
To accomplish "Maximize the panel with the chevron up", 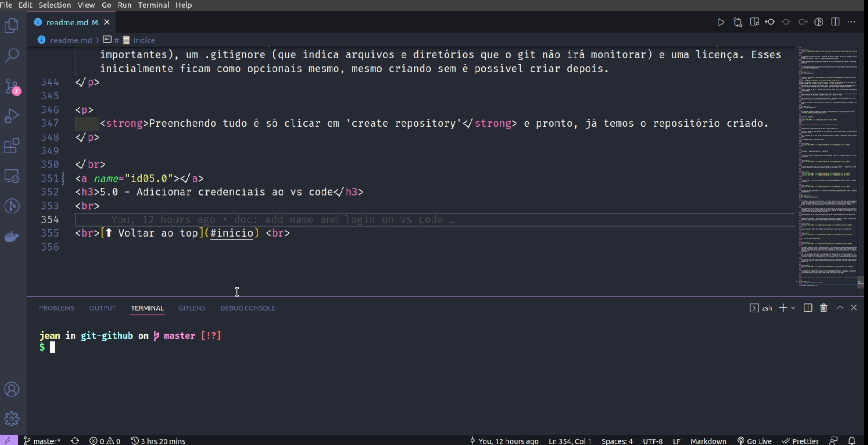I will pos(840,307).
